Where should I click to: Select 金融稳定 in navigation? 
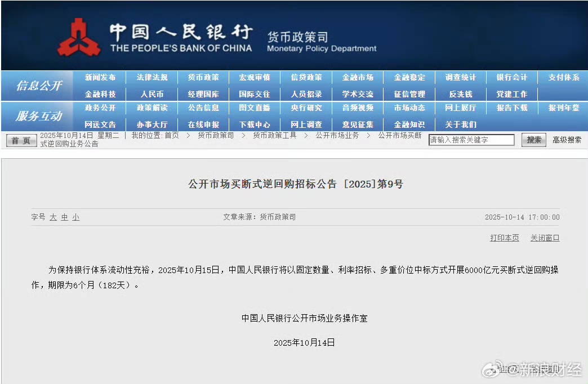click(409, 77)
